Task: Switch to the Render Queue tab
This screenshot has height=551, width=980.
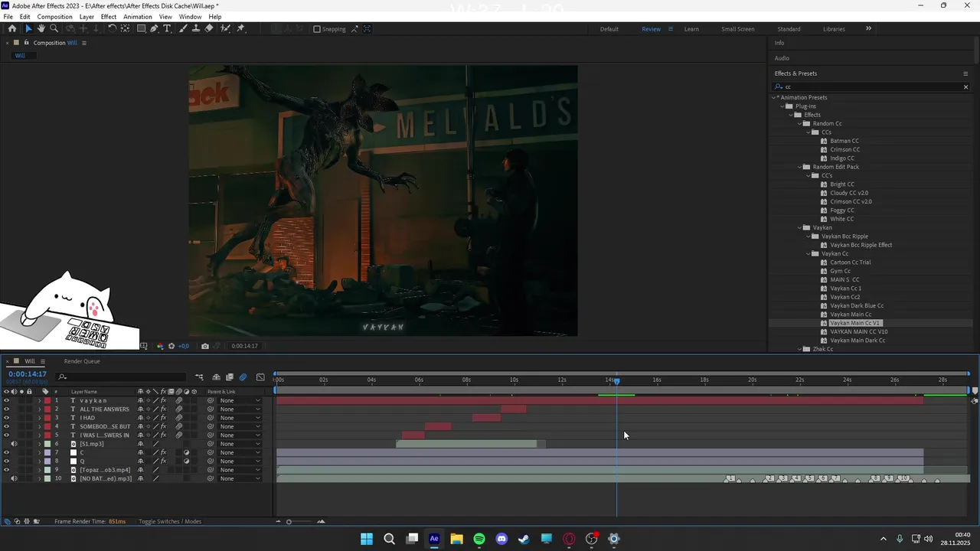Action: coord(82,361)
